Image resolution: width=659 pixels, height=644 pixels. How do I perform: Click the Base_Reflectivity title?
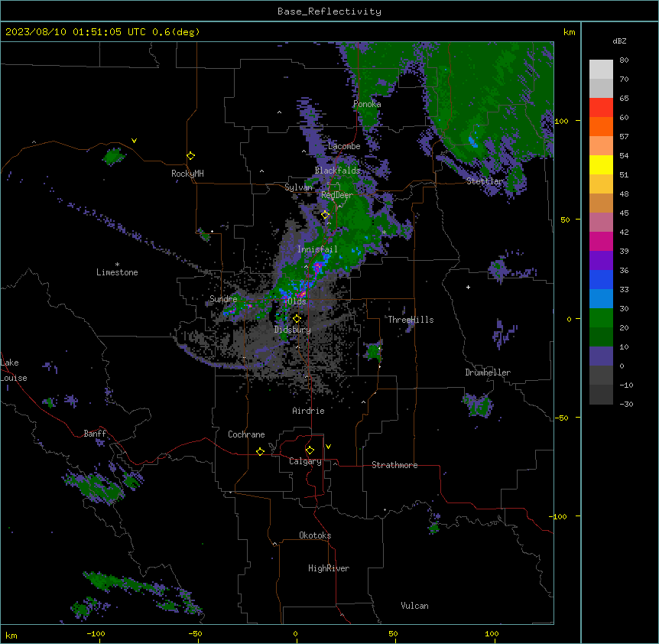click(329, 11)
